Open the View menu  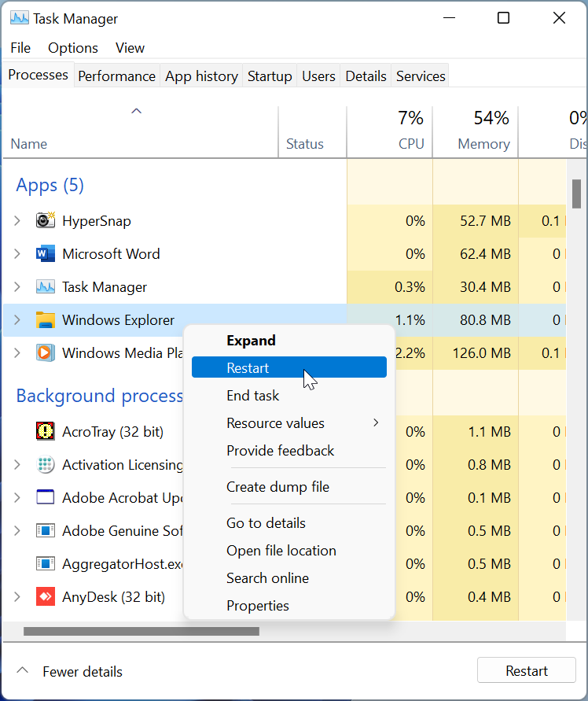tap(130, 48)
